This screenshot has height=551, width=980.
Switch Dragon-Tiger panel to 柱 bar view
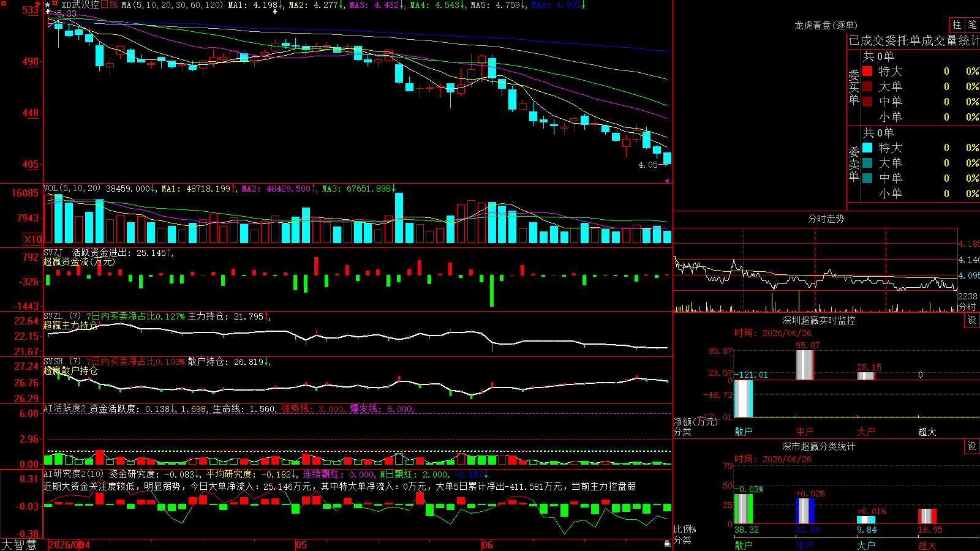pos(957,25)
